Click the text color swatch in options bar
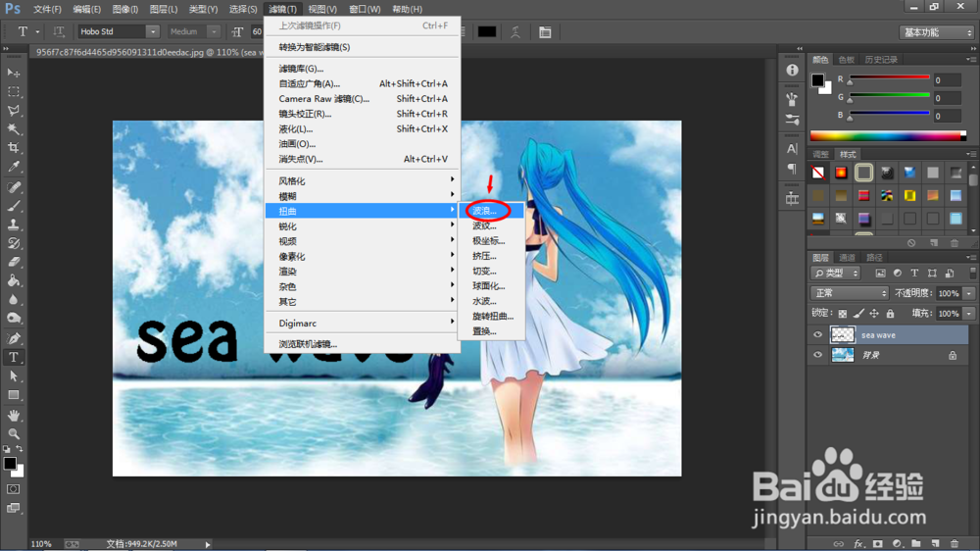Image resolution: width=980 pixels, height=551 pixels. [x=487, y=32]
